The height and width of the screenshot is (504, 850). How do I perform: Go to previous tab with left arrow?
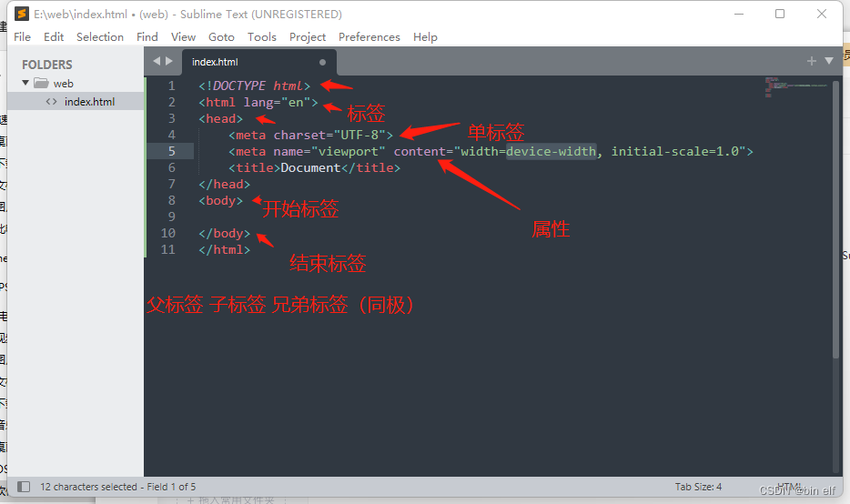157,61
